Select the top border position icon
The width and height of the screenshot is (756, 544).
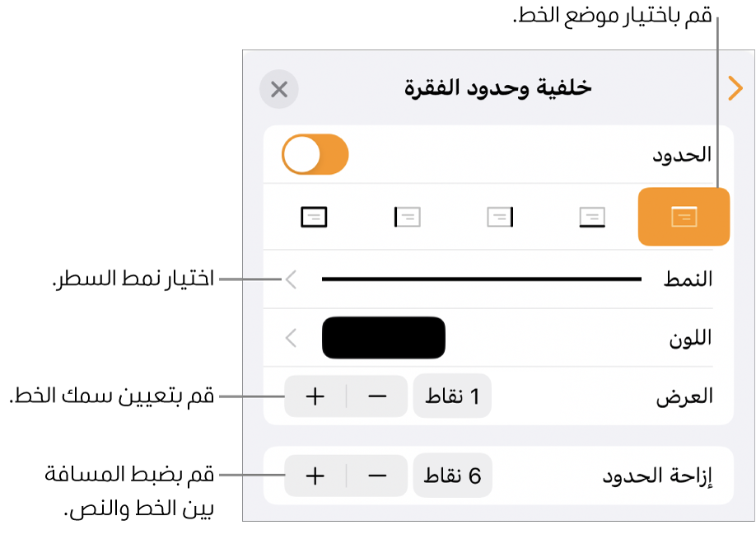pyautogui.click(x=684, y=217)
